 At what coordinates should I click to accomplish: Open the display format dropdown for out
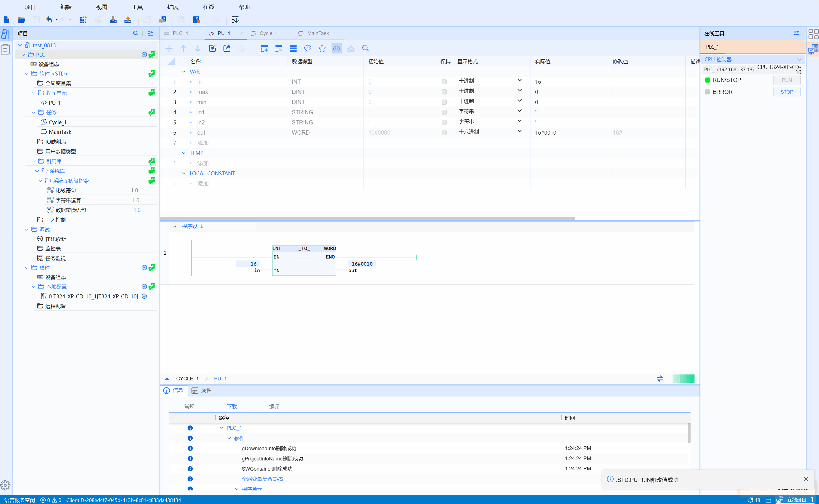519,131
